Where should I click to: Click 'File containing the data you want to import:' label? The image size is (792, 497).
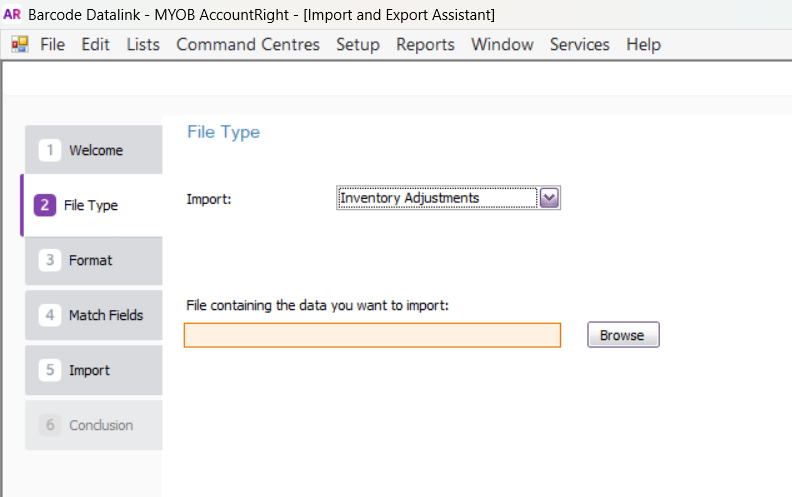click(x=317, y=306)
